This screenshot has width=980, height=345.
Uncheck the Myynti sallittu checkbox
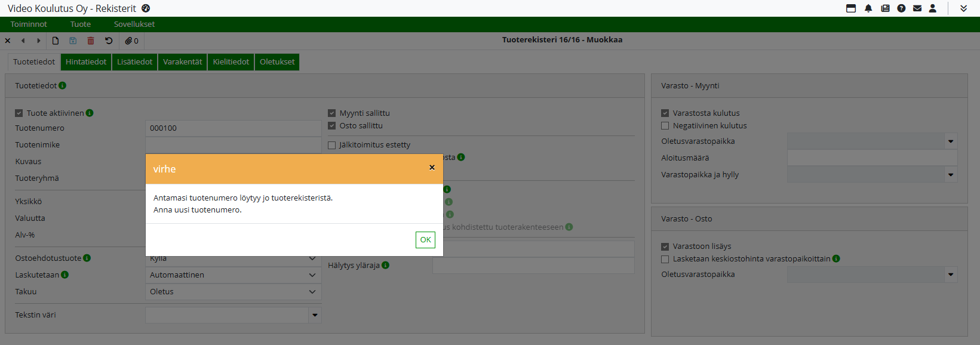pyautogui.click(x=332, y=113)
